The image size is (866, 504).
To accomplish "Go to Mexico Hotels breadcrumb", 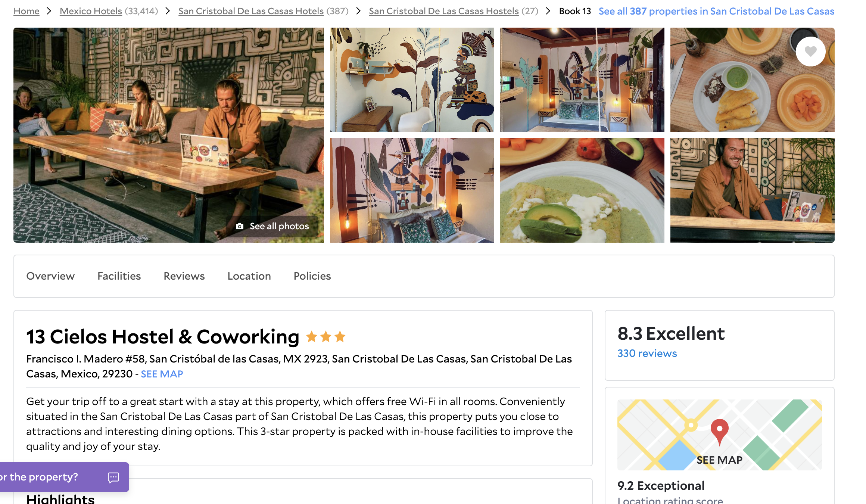I will coord(91,11).
